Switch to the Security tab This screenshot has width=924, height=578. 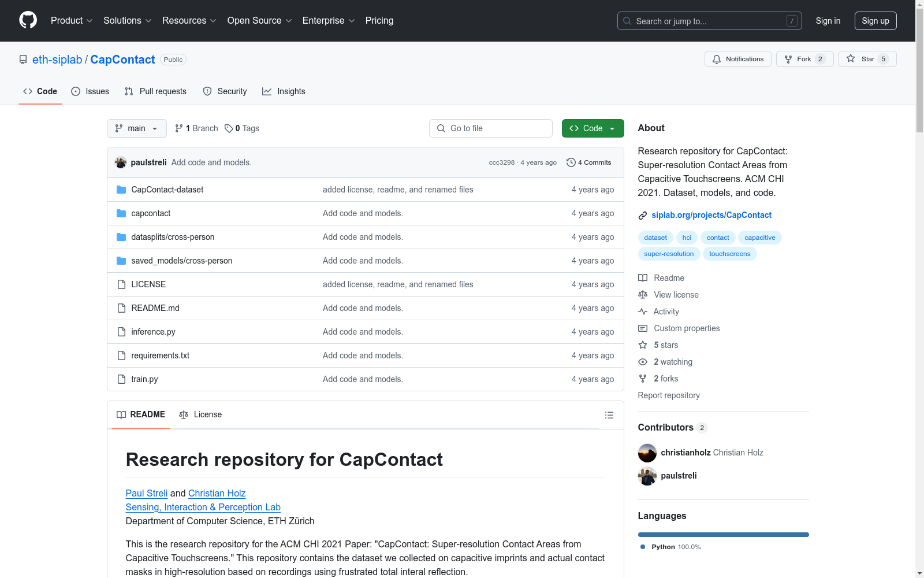point(225,91)
